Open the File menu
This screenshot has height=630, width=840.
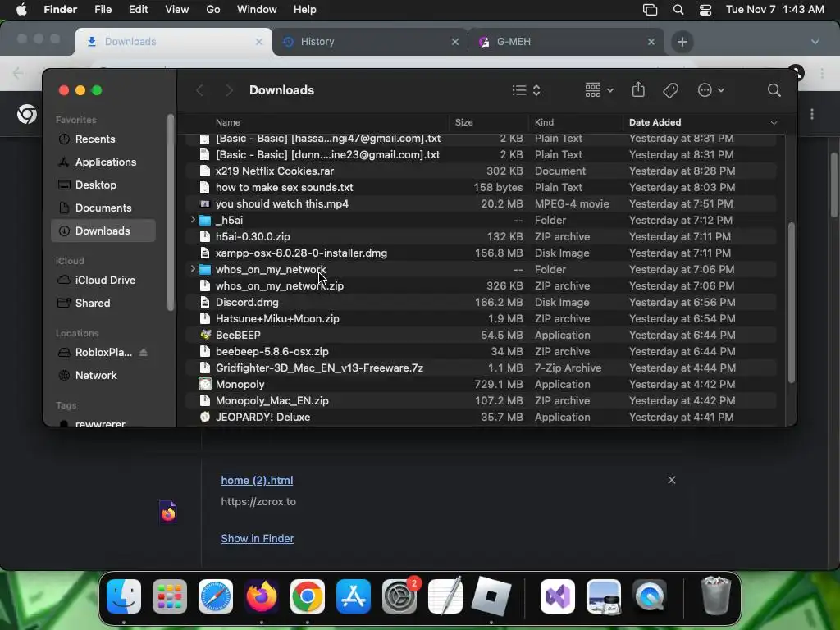(103, 10)
